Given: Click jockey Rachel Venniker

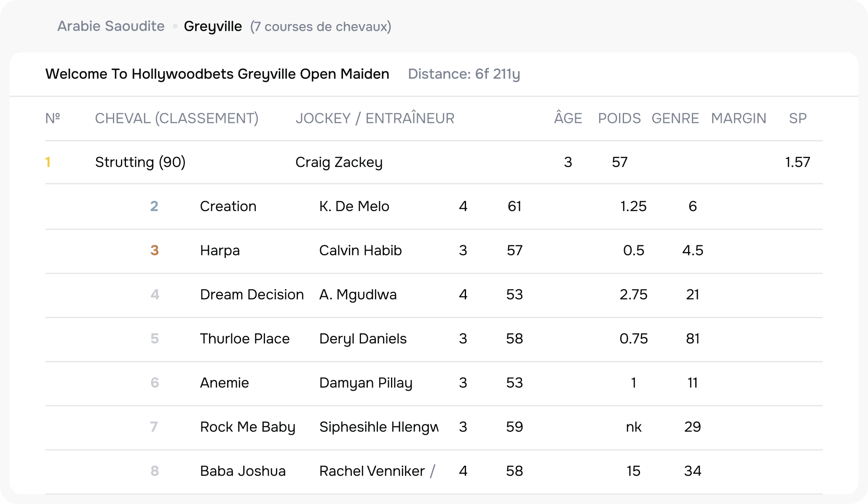Looking at the screenshot, I should tap(372, 471).
